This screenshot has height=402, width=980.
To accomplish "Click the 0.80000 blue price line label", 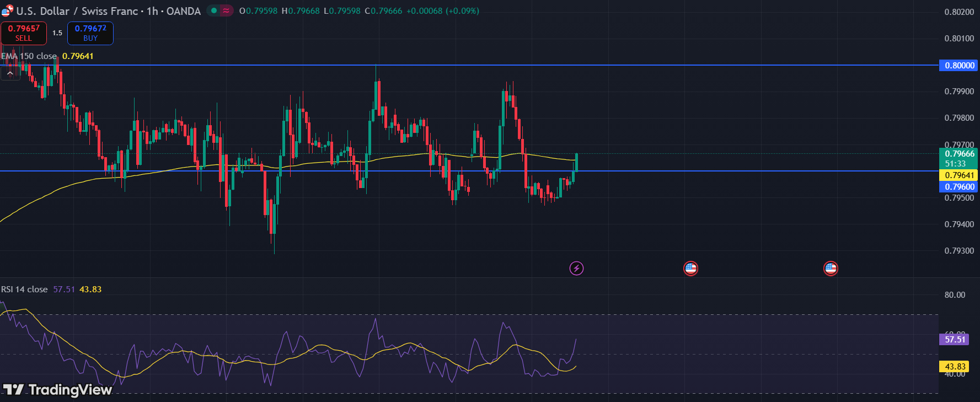I will coord(959,65).
